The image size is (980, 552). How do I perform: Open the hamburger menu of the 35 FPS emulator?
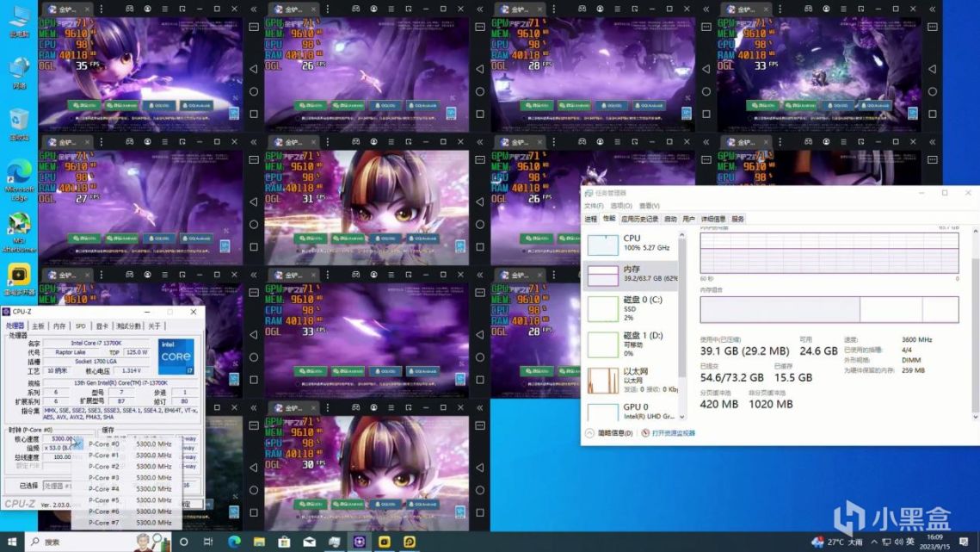point(164,9)
